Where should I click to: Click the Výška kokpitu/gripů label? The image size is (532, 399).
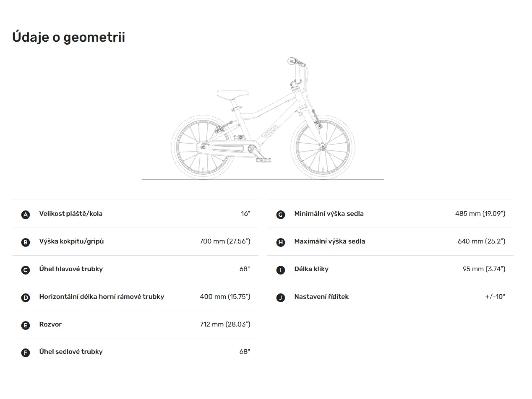(71, 241)
